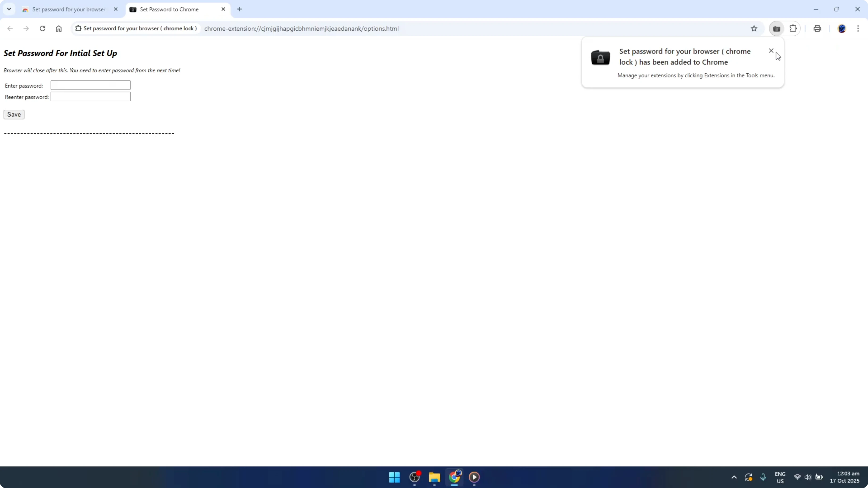Dismiss the extension added notification popup
Viewport: 868px width, 488px height.
(x=771, y=50)
